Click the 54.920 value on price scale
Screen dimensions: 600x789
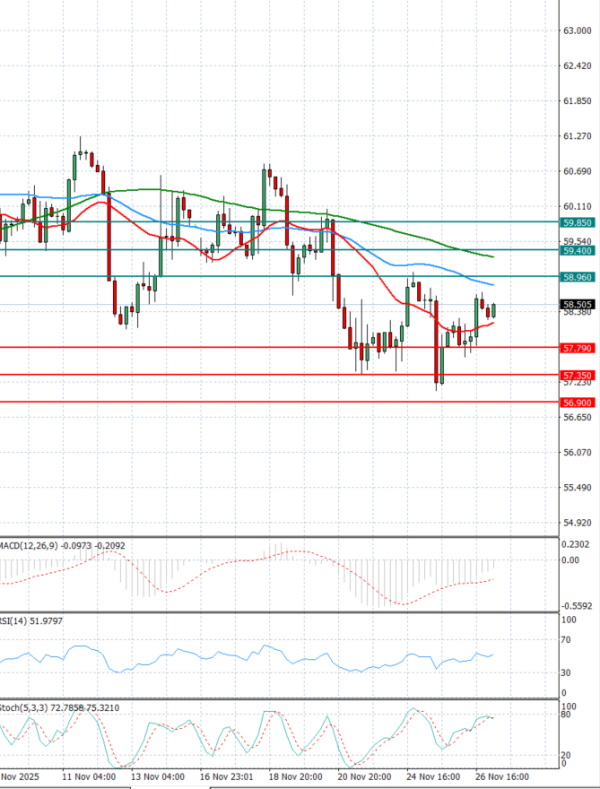click(576, 523)
